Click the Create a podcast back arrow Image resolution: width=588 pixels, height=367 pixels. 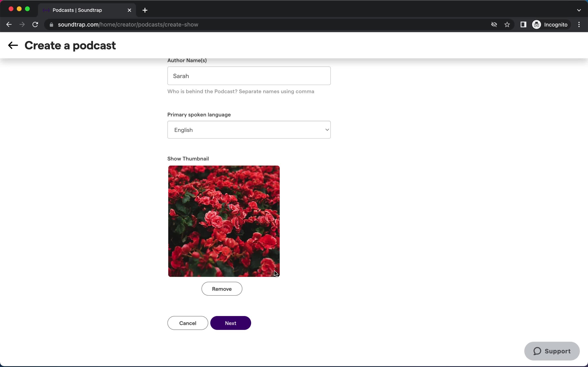12,45
